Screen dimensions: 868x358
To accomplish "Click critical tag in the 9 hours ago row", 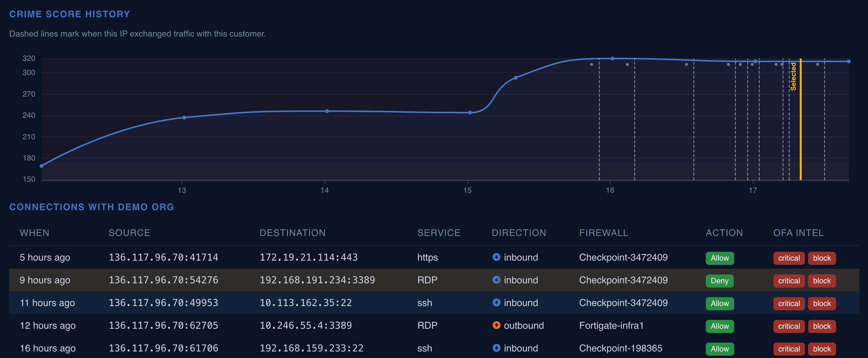I will (789, 281).
